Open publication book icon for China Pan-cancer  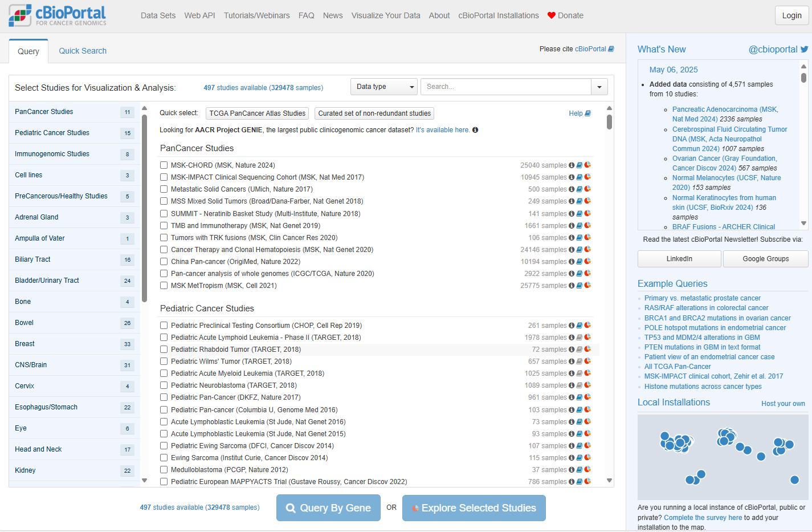click(x=580, y=262)
